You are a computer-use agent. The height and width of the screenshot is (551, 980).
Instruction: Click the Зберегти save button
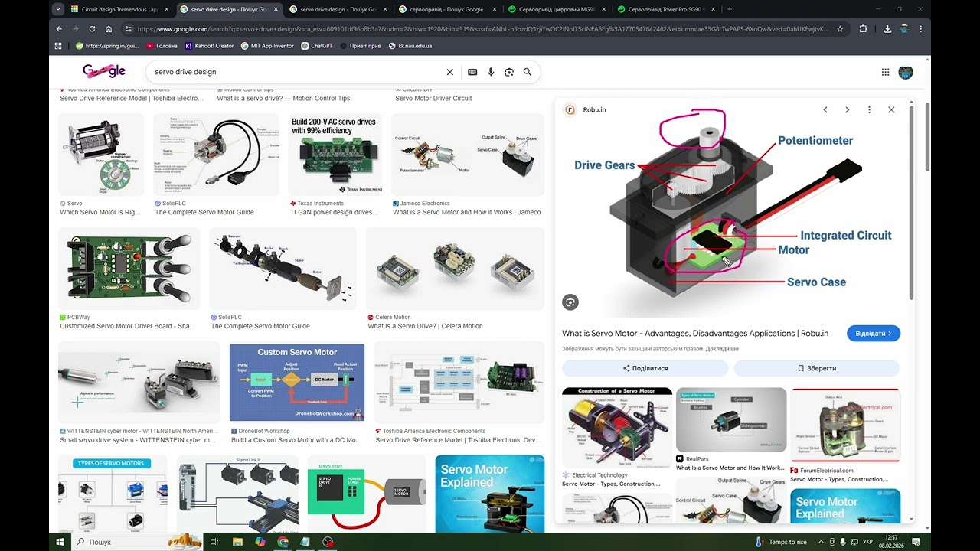tap(817, 368)
